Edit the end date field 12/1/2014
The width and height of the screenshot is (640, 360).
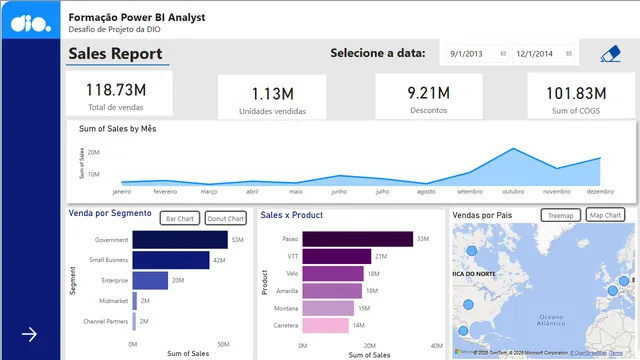tap(543, 53)
